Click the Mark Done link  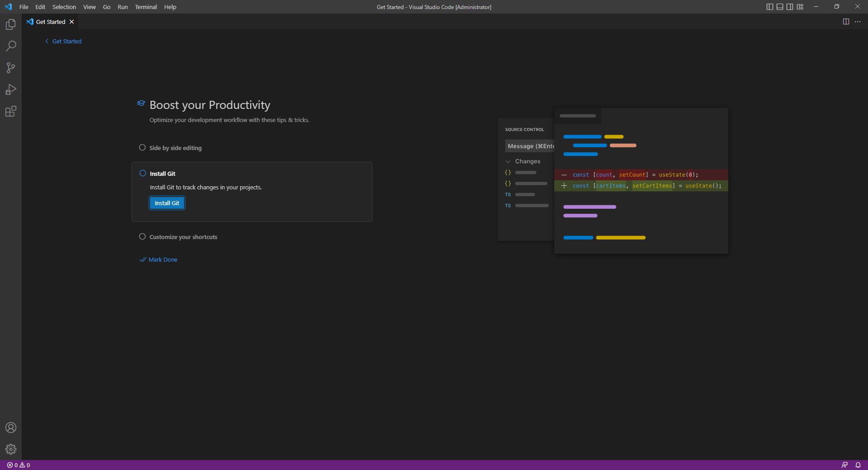pyautogui.click(x=159, y=260)
